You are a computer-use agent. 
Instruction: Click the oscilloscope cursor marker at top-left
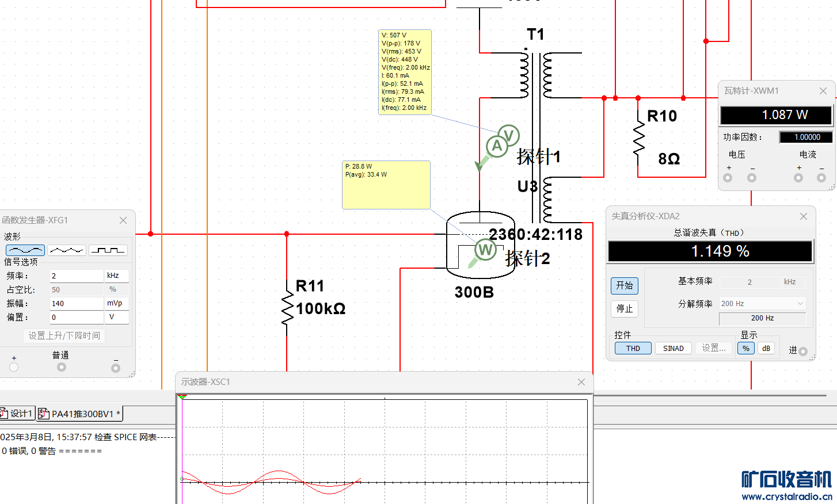182,396
